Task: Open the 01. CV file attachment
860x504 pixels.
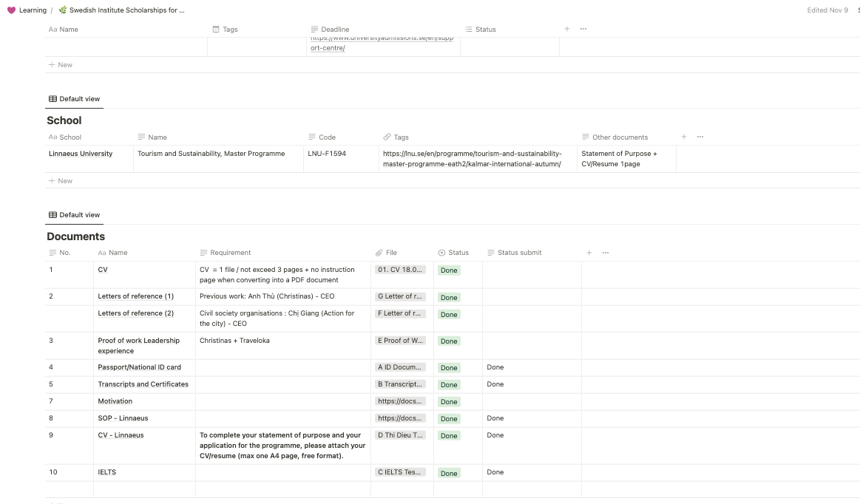Action: (x=401, y=270)
